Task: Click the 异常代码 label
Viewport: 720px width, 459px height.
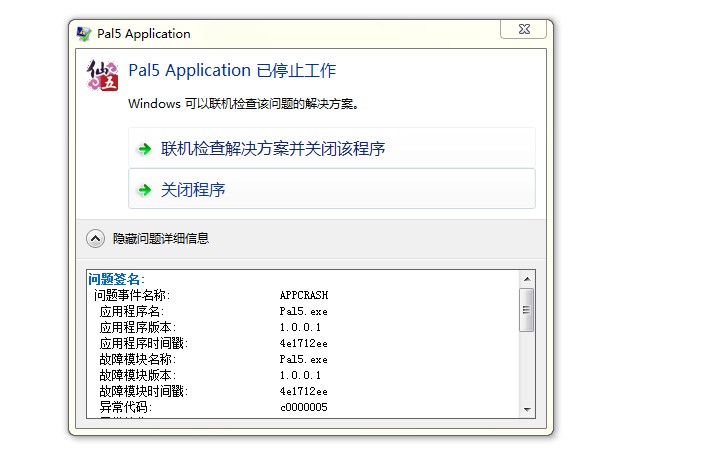Action: 126,407
